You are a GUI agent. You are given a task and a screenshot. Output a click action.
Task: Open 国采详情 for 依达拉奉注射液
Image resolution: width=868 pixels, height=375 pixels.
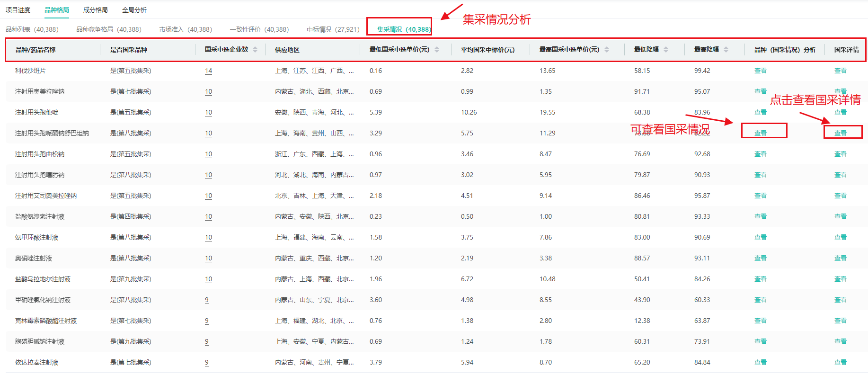(840, 362)
